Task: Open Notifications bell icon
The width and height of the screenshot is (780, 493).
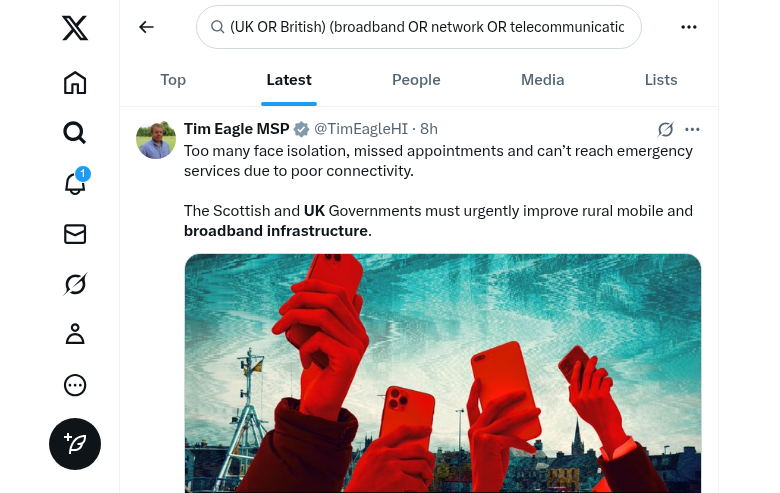Action: pyautogui.click(x=75, y=183)
